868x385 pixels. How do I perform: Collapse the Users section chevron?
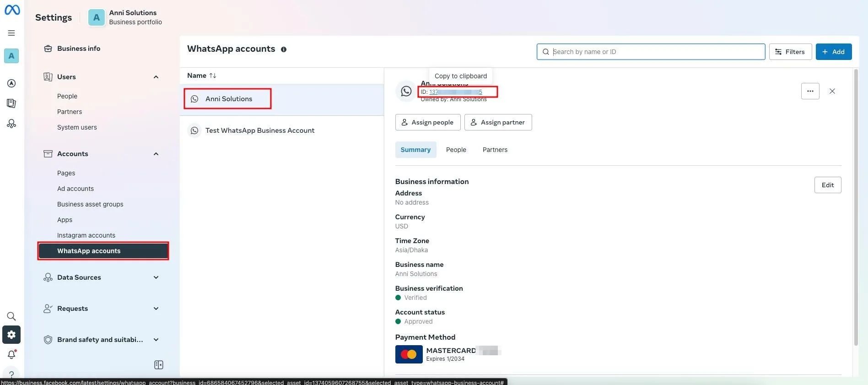tap(156, 77)
